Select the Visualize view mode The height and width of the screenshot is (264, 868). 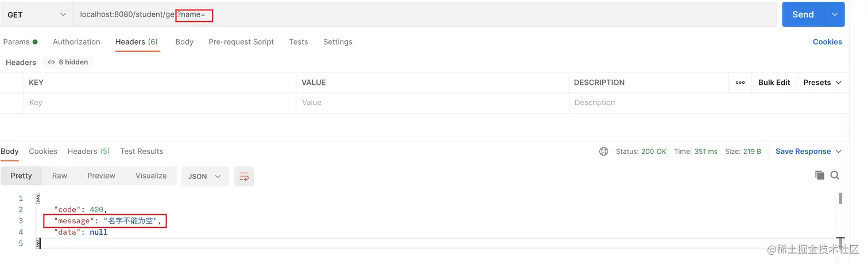(x=151, y=176)
